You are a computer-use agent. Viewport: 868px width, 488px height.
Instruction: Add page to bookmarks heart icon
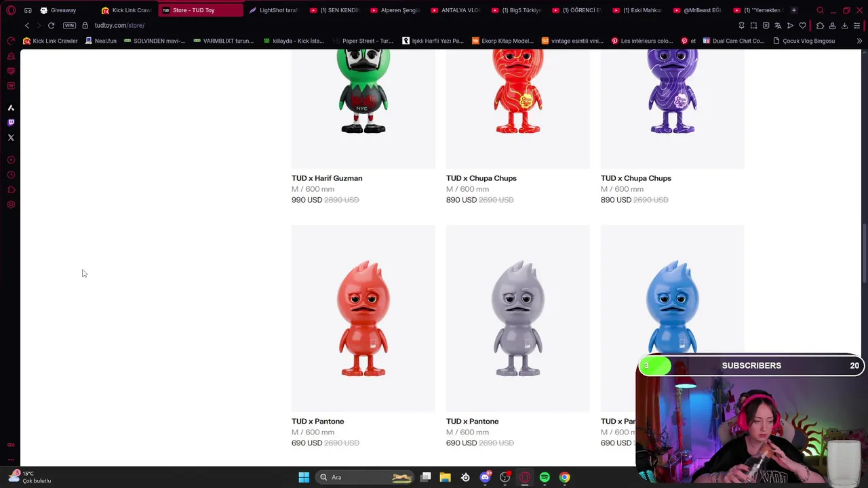pos(802,26)
